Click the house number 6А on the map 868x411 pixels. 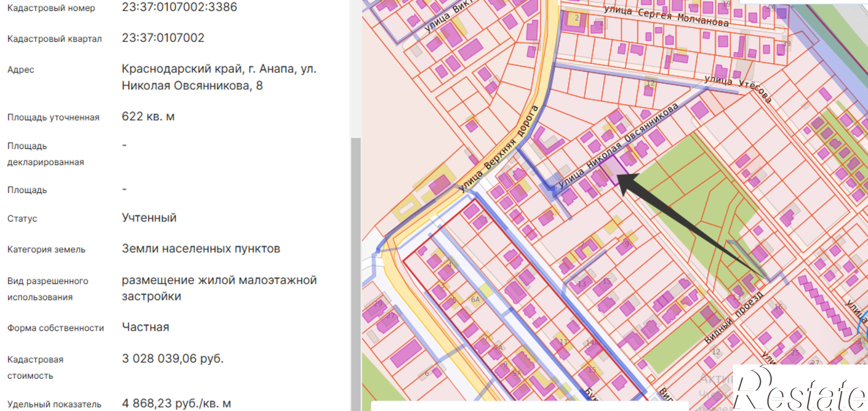click(x=475, y=299)
